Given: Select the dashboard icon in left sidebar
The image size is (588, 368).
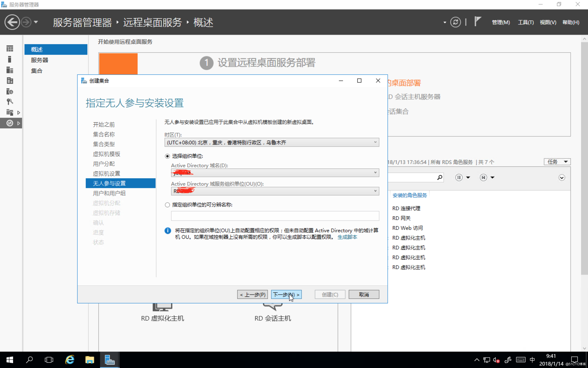Looking at the screenshot, I should coord(10,49).
